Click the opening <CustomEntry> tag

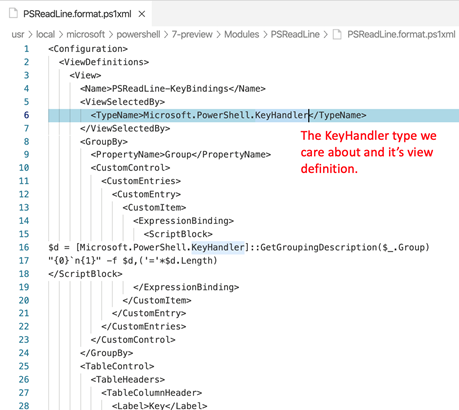(146, 194)
